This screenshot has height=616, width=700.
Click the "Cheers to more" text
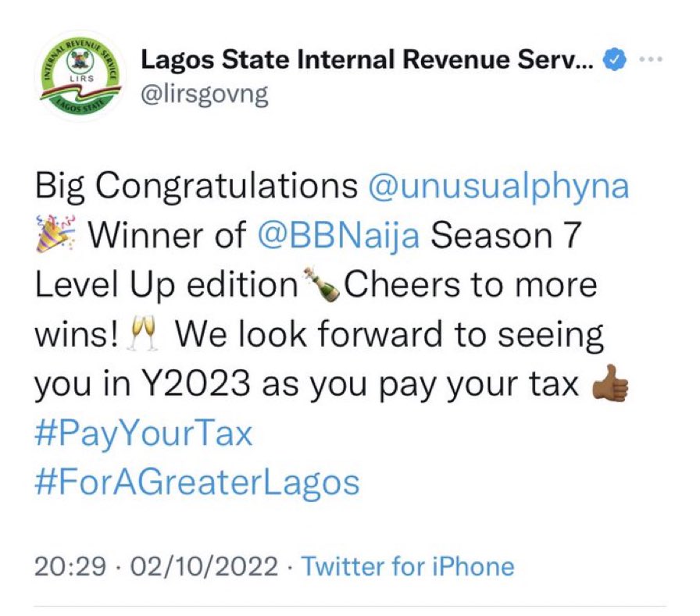coord(470,285)
